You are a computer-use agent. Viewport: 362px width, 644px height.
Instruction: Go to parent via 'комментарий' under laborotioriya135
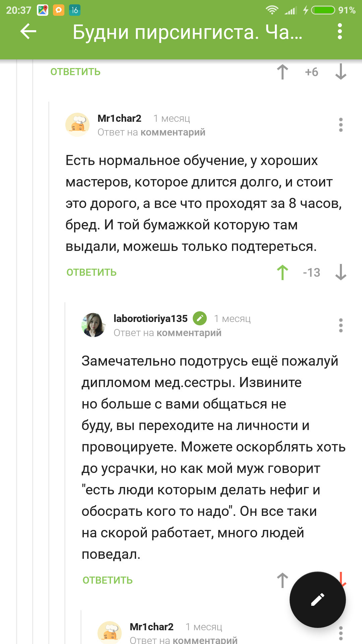point(189,333)
